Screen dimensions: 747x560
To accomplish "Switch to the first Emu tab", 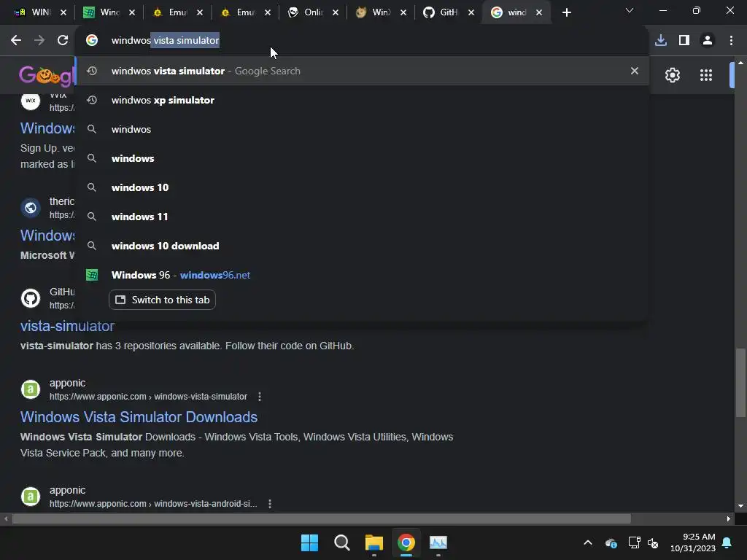I will click(170, 12).
